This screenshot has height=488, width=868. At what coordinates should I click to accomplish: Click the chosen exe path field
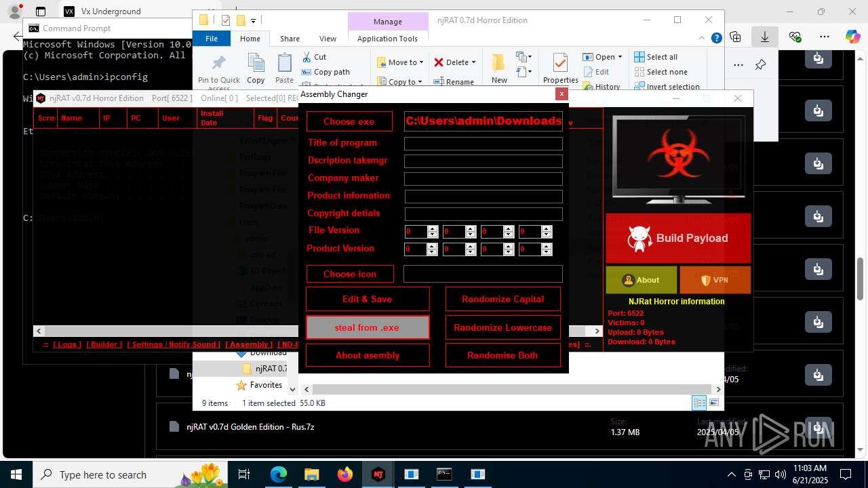[483, 121]
